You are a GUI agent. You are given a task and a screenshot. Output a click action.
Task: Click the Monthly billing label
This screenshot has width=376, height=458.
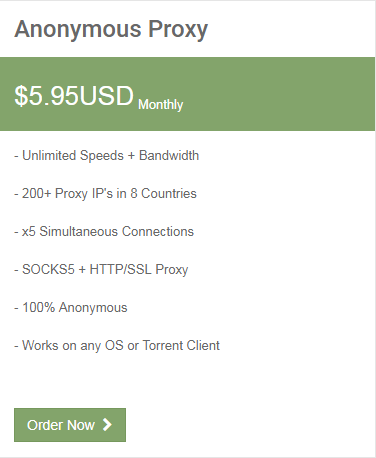(161, 105)
